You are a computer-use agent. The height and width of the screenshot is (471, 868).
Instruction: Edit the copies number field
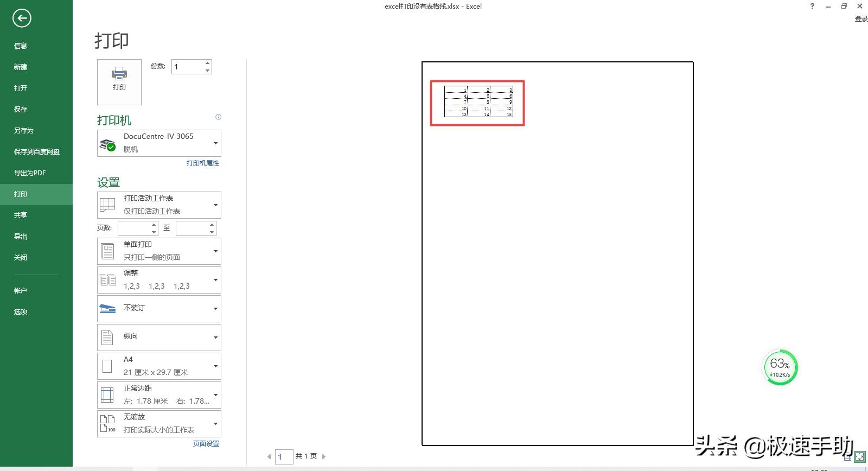coord(188,67)
